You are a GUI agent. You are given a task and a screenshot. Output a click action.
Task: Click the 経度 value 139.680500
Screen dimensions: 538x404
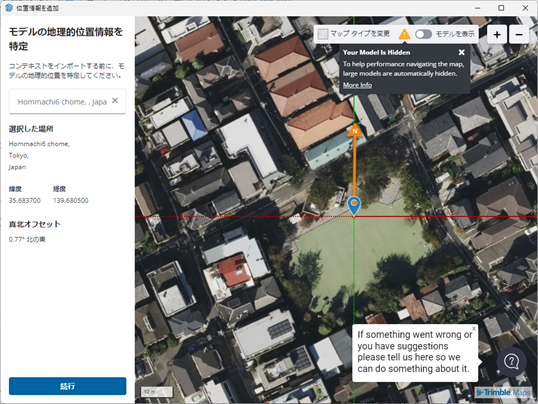[71, 200]
